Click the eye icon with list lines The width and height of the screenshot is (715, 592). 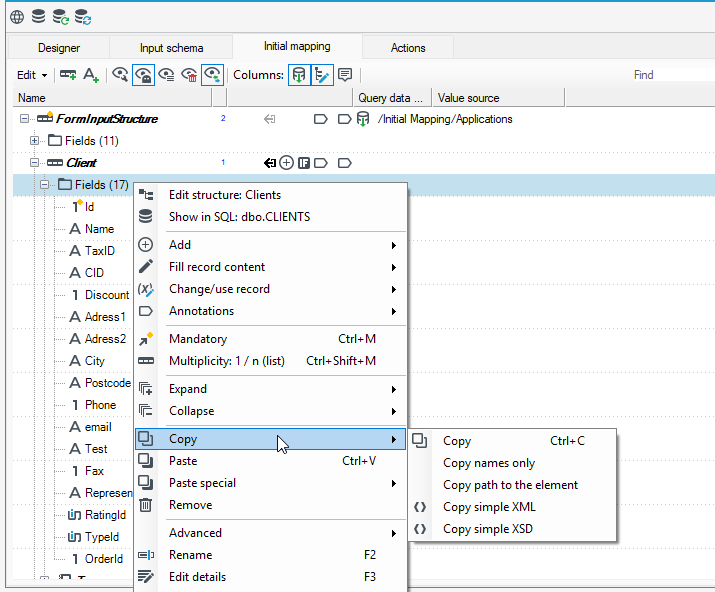(x=166, y=75)
